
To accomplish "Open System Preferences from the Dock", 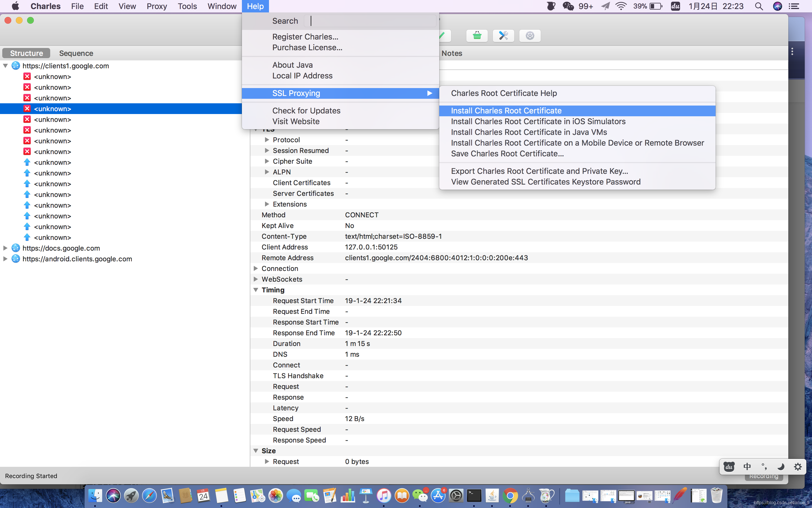I will tap(456, 496).
